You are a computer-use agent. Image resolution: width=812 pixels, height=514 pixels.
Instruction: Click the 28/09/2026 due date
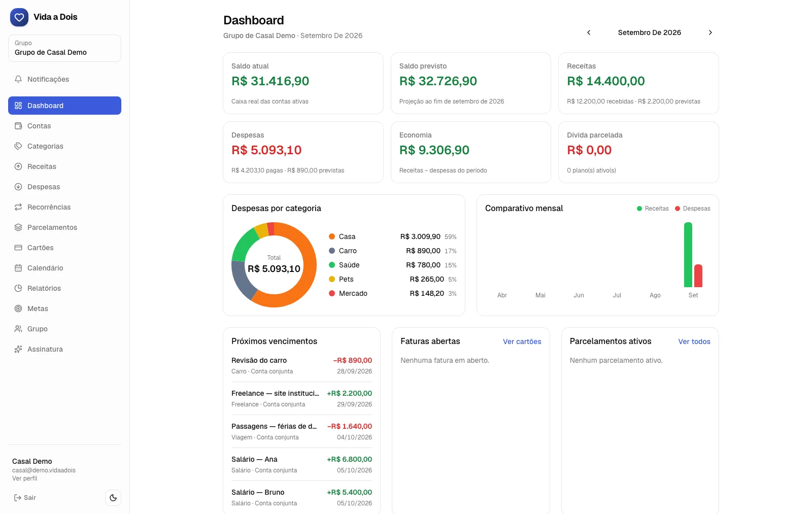click(x=354, y=371)
